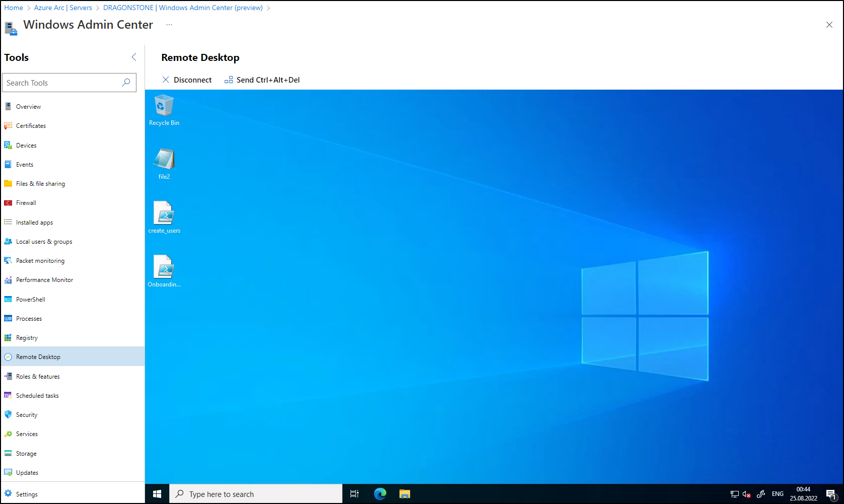Close the Windows Admin Center blade
This screenshot has height=504, width=844.
click(829, 25)
